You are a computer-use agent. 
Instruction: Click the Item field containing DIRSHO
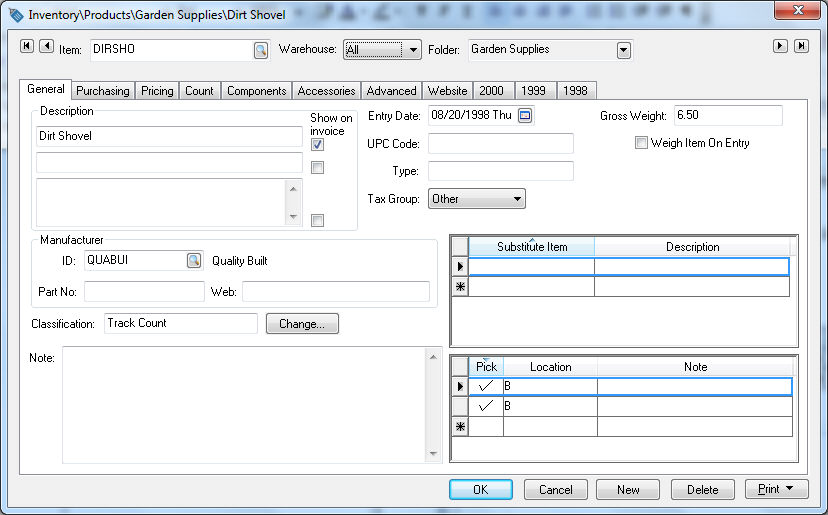(173, 50)
